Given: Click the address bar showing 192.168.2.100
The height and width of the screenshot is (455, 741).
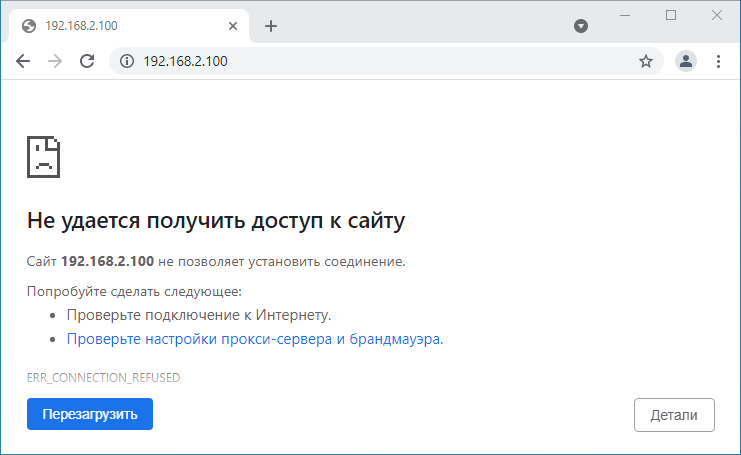Looking at the screenshot, I should click(x=387, y=61).
